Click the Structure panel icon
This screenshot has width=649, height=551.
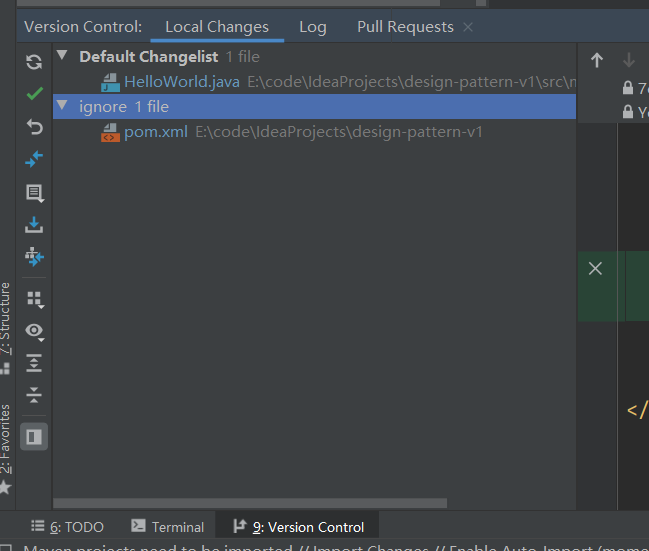[5, 368]
